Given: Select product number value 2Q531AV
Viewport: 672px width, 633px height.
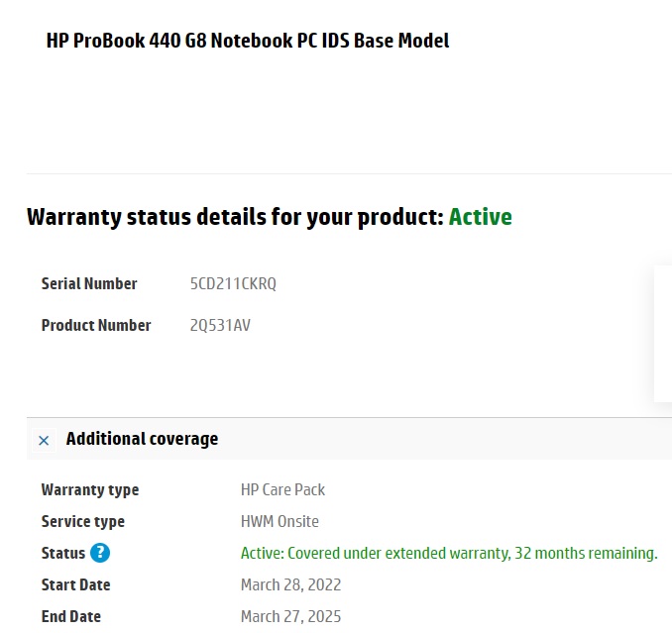Looking at the screenshot, I should pos(220,325).
